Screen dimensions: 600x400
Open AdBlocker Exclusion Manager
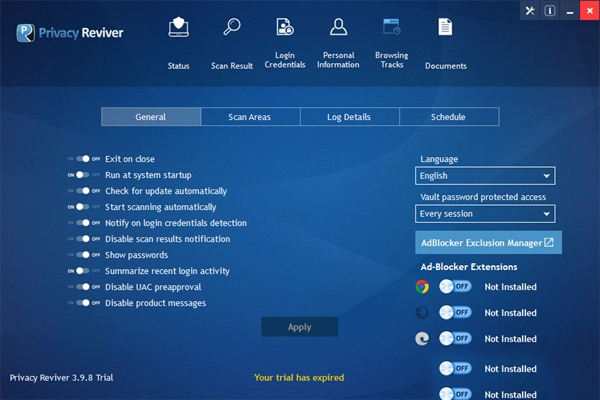pyautogui.click(x=488, y=243)
